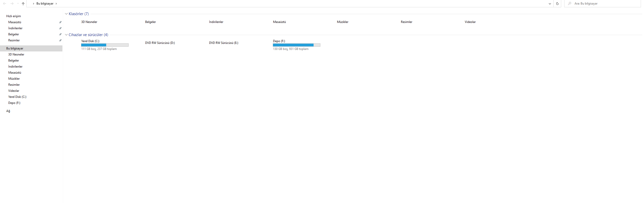Click the pin icon beside quick-access Resimler
The width and height of the screenshot is (644, 203).
point(60,40)
